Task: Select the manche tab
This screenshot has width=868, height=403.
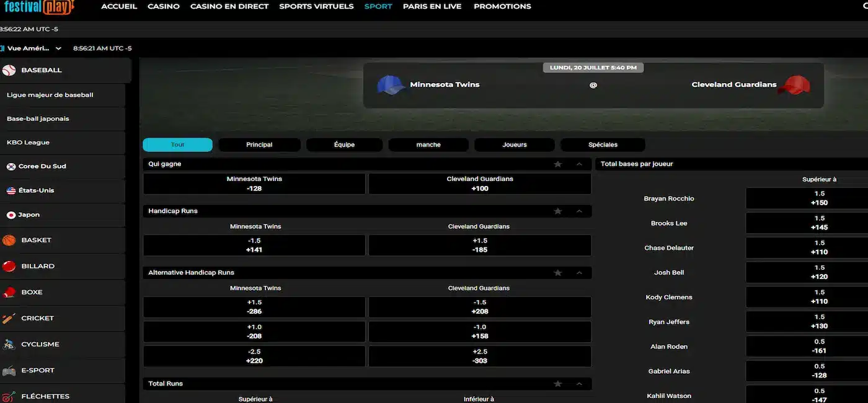Action: pyautogui.click(x=428, y=144)
